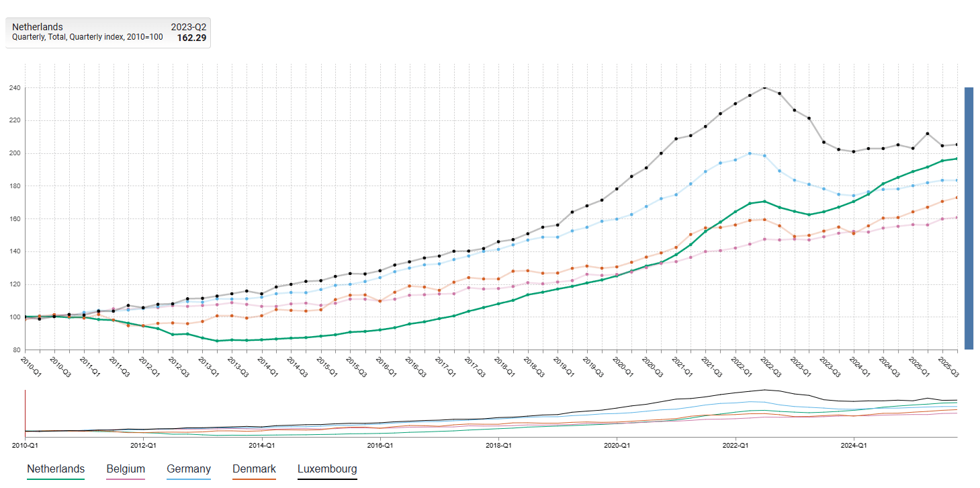Image resolution: width=980 pixels, height=488 pixels.
Task: Click the 2012-Q3 x-axis label
Action: pyautogui.click(x=180, y=366)
